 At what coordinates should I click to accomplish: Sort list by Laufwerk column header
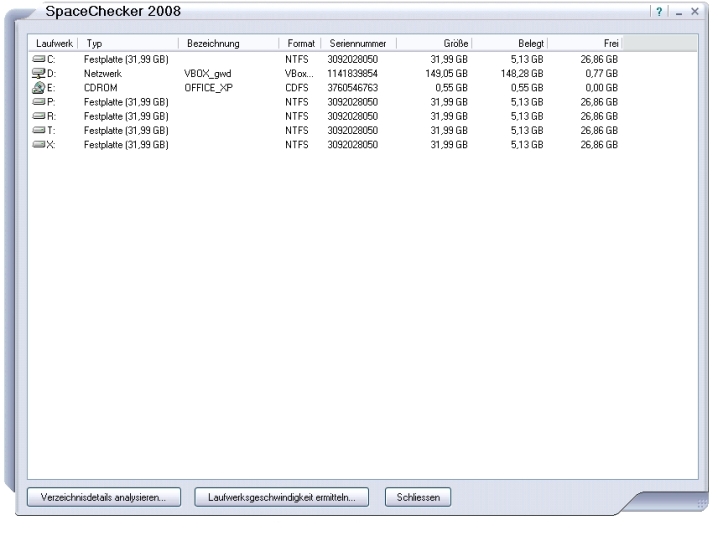(54, 44)
